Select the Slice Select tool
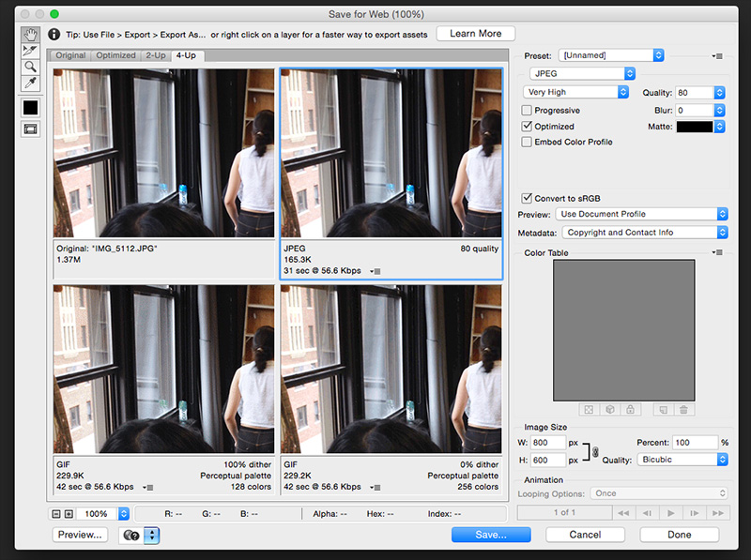Image resolution: width=751 pixels, height=560 pixels. point(31,50)
